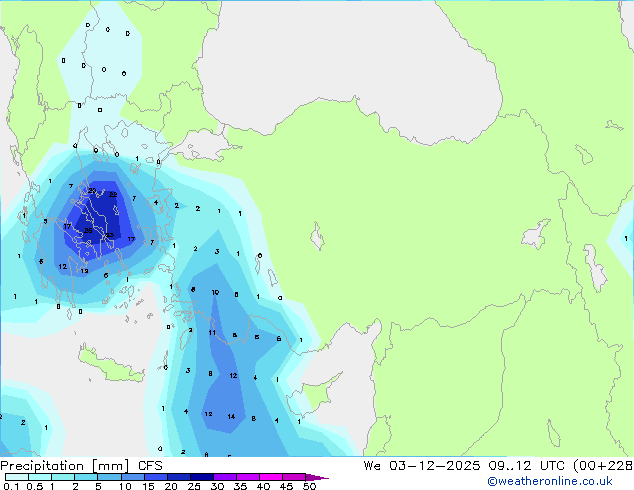Click the legend label '50'

click(x=309, y=486)
